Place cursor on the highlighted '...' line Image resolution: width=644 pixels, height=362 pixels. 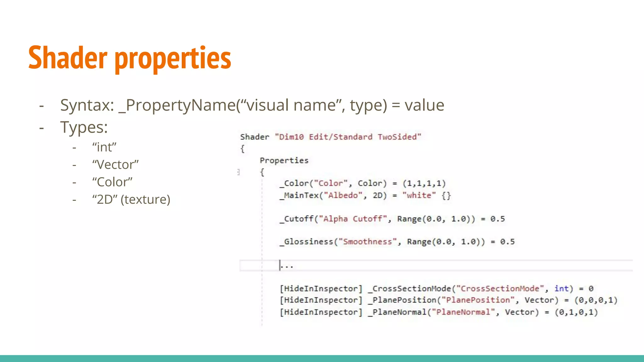pyautogui.click(x=436, y=266)
